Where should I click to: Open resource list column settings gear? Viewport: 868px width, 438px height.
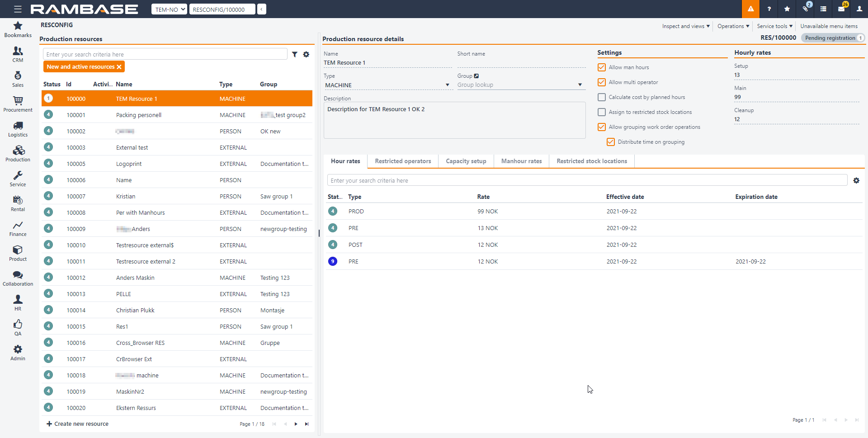point(306,54)
